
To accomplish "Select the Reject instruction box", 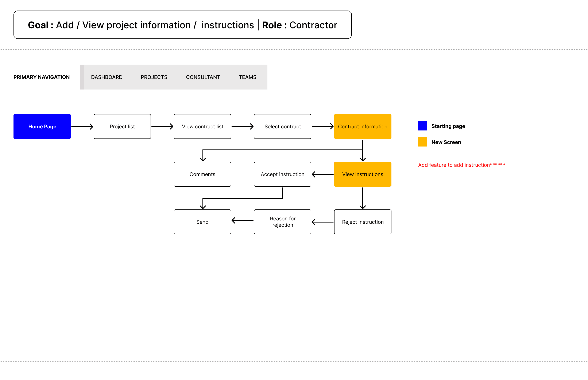I will tap(363, 222).
